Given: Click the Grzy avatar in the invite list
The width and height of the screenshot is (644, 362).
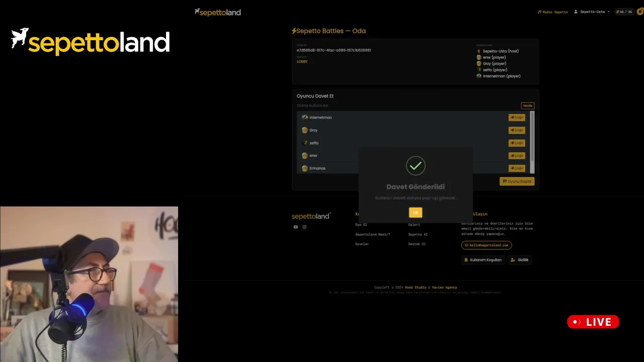Looking at the screenshot, I should 305,130.
